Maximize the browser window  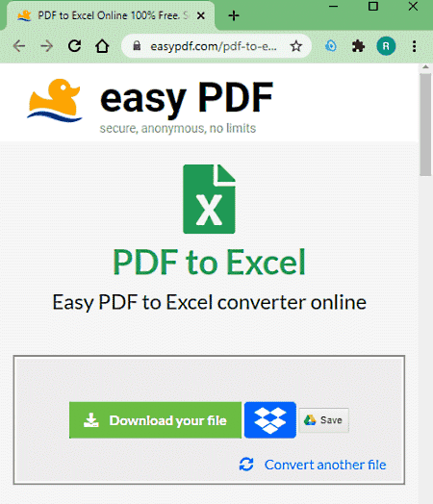point(373,6)
